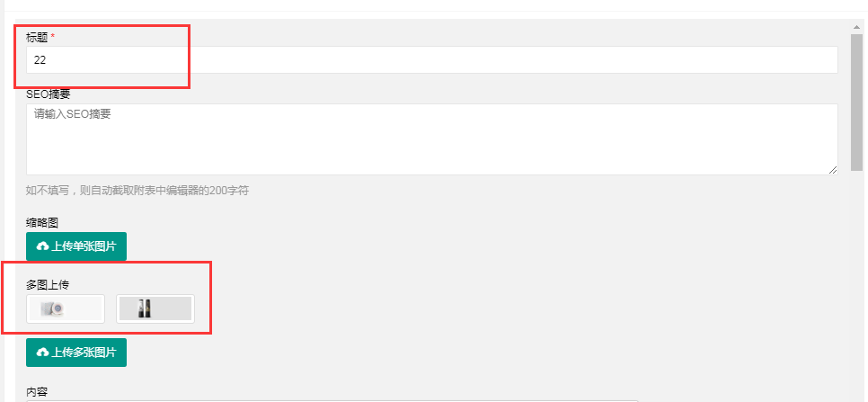Click the scrollbar up arrow
868x402 pixels.
[857, 27]
